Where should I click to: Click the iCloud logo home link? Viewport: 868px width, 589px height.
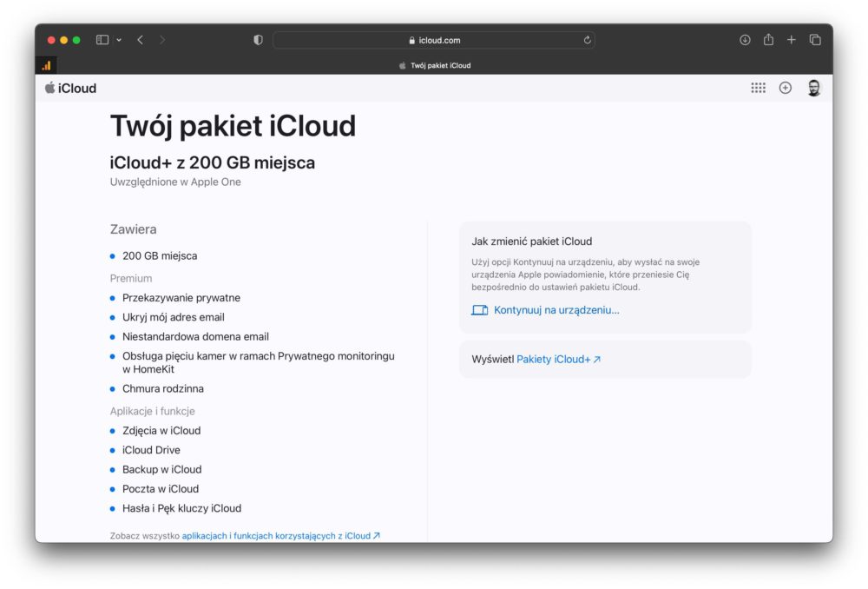[x=70, y=88]
